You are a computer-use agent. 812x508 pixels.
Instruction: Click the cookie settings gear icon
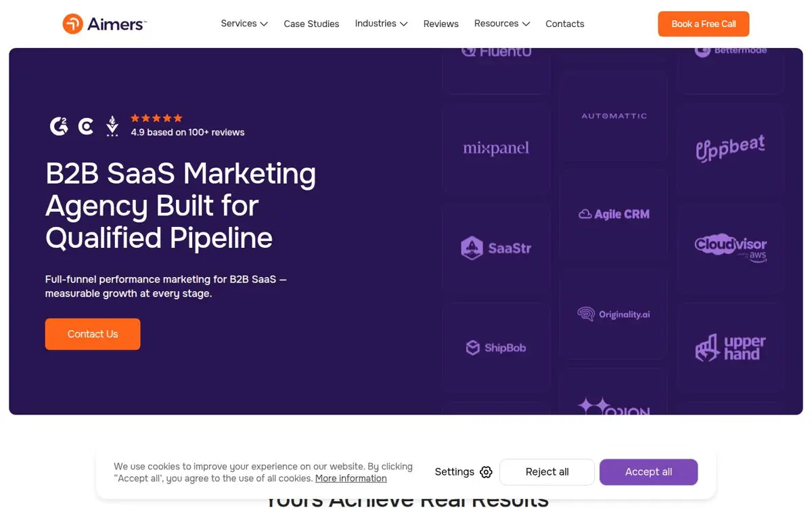click(x=486, y=472)
